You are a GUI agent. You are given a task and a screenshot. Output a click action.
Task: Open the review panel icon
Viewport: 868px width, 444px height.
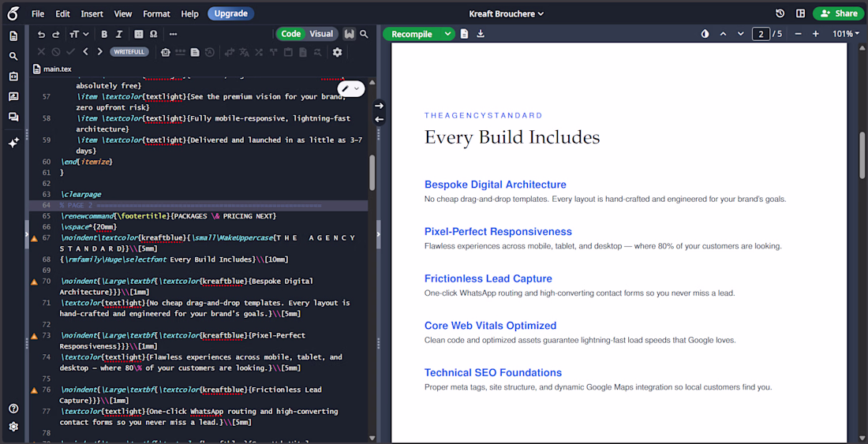14,97
